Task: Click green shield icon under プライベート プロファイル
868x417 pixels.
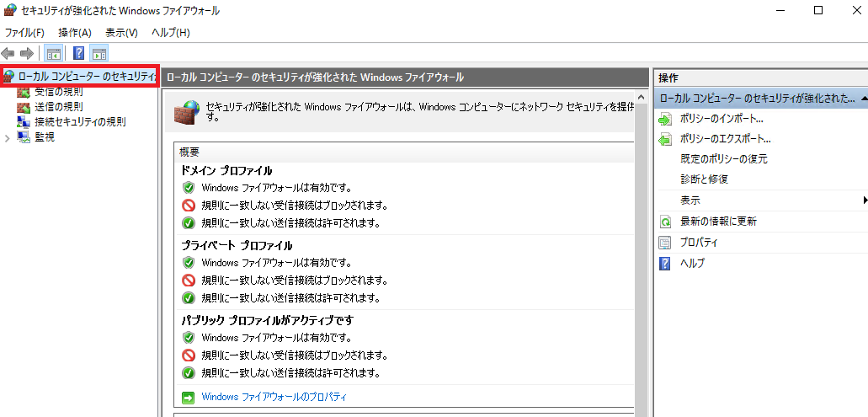Action: [189, 262]
